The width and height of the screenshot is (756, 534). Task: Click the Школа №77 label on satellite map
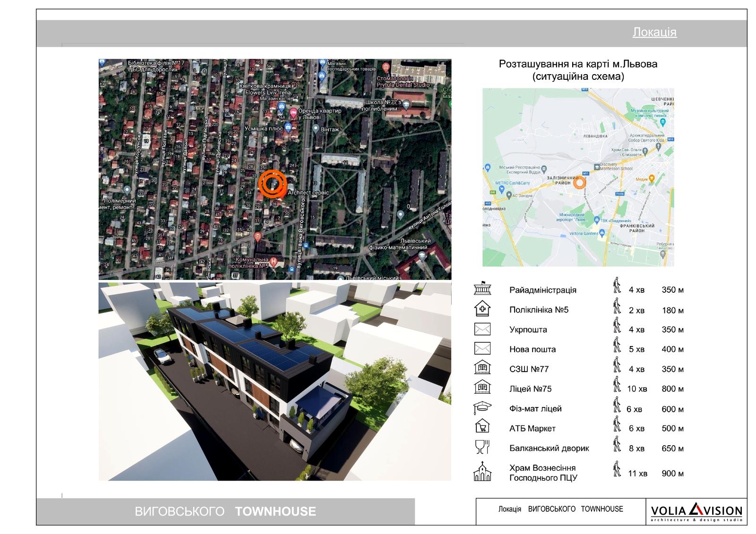click(383, 105)
